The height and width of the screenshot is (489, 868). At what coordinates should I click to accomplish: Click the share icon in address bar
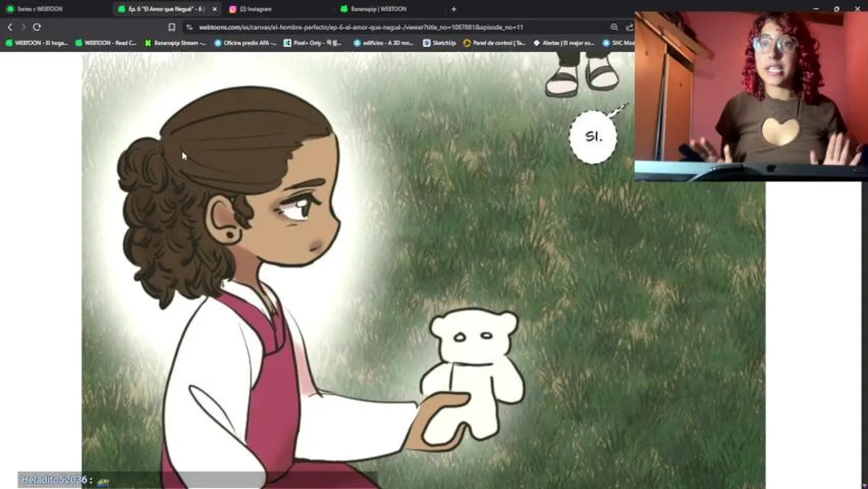630,27
